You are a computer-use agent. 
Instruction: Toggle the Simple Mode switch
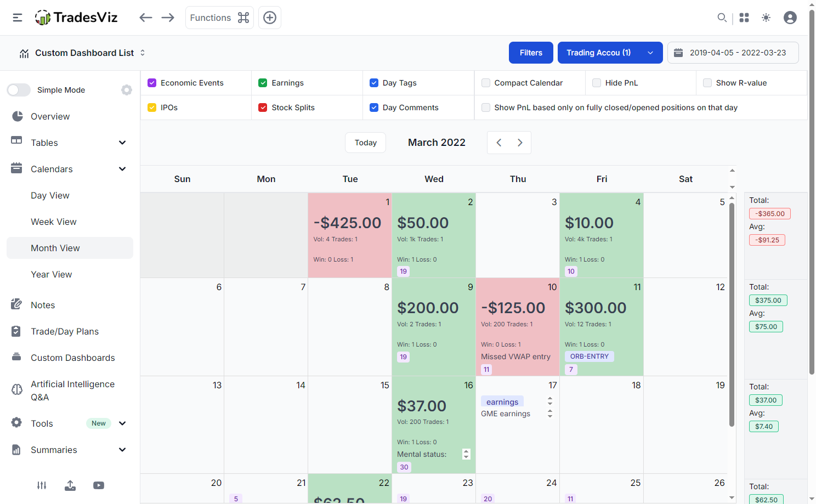(x=19, y=89)
